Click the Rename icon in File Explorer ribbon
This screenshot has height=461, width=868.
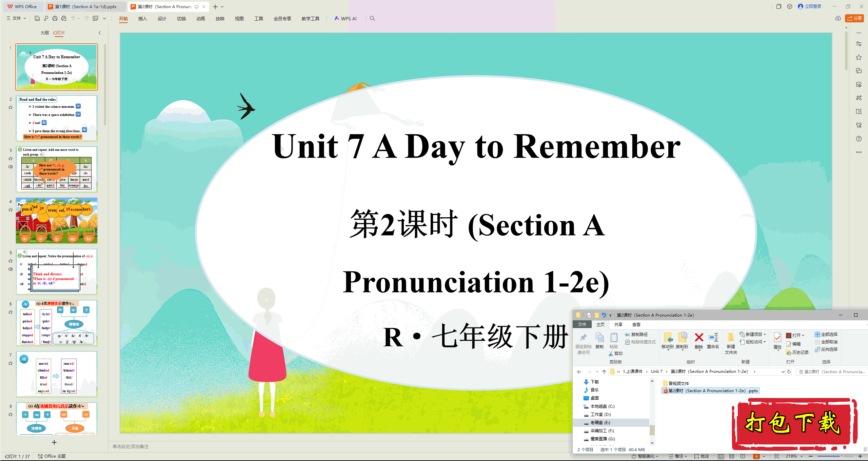(713, 338)
